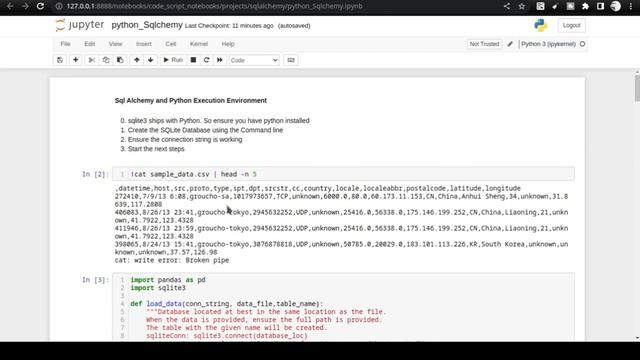Open the browser three-dot menu
Screen dimensions: 640x360
pos(631,6)
